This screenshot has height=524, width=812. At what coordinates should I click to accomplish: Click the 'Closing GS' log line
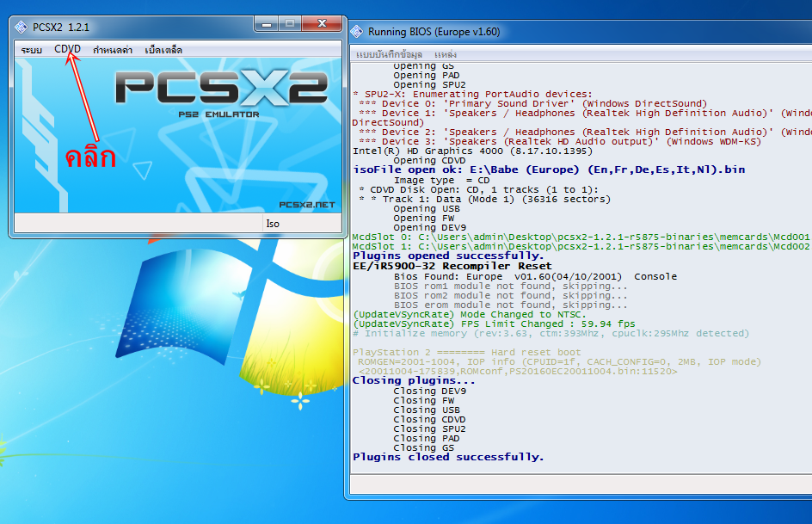[x=423, y=448]
